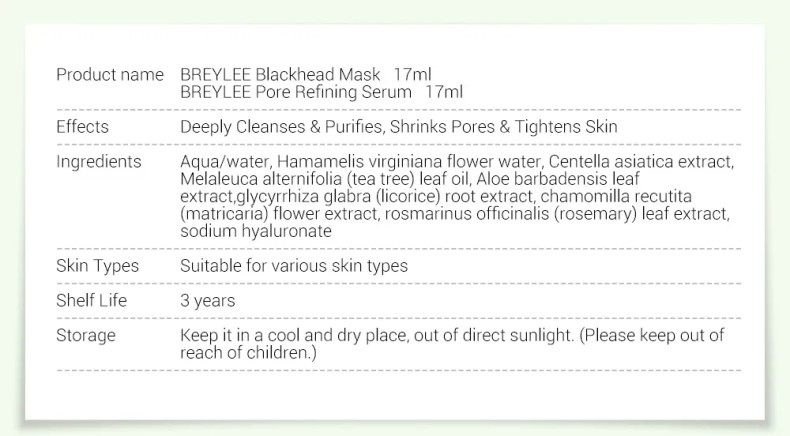Click the 'Product name' label
790x436 pixels.
(110, 75)
